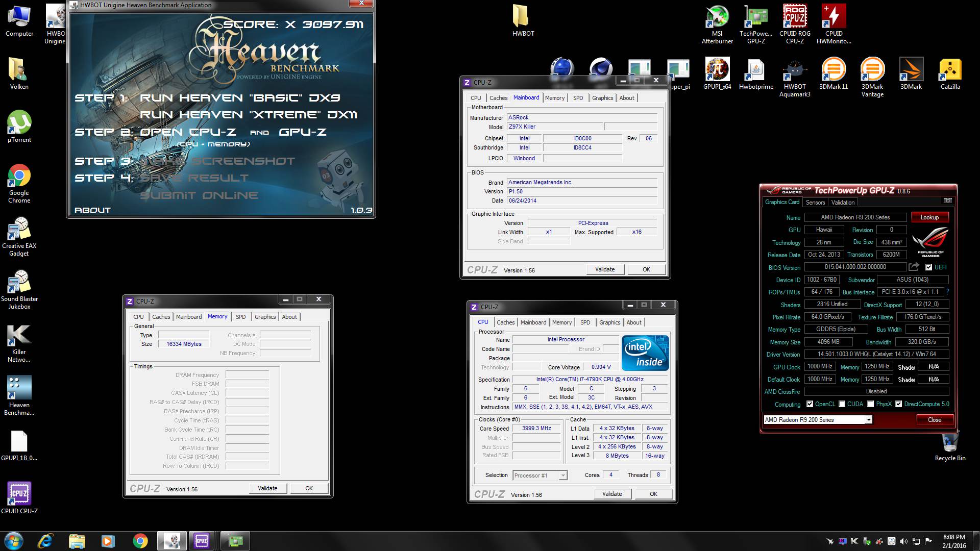Toggle the UEFI checkbox in GPU-Z
The height and width of the screenshot is (551, 980).
pos(928,267)
